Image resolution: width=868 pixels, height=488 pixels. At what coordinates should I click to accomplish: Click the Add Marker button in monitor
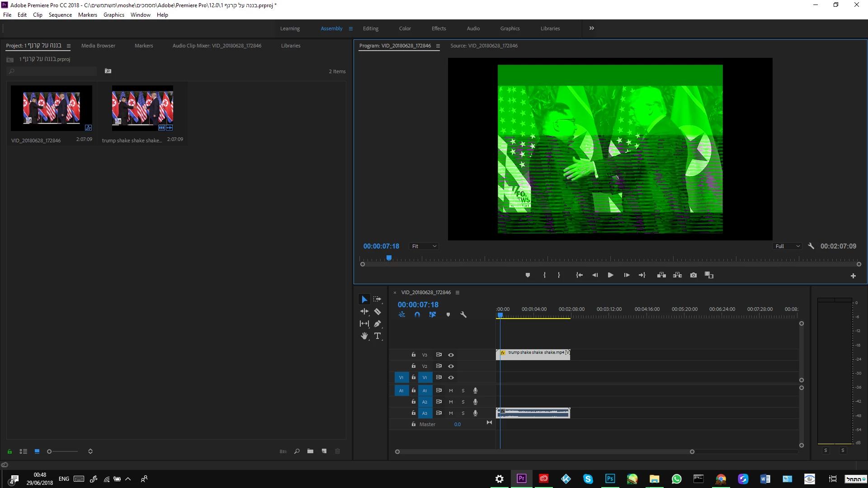tap(528, 275)
